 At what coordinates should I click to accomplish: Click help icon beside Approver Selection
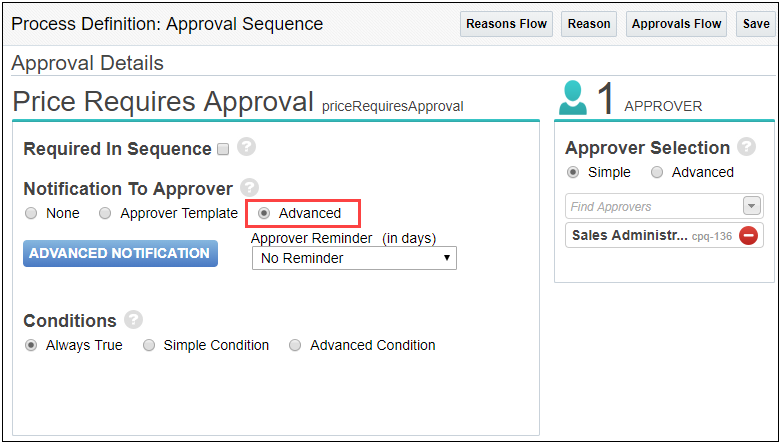click(746, 147)
